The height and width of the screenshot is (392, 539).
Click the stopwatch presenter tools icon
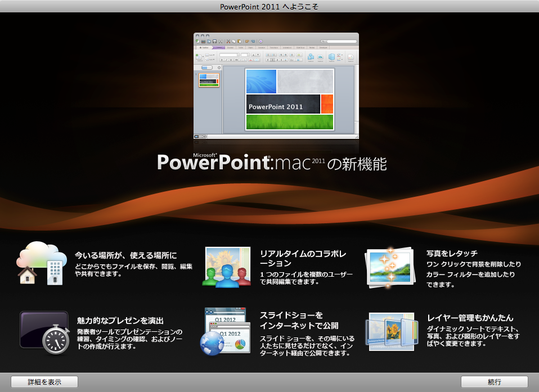coord(44,332)
